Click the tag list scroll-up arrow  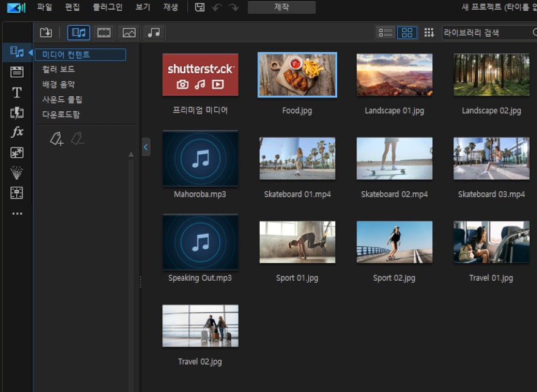point(131,155)
